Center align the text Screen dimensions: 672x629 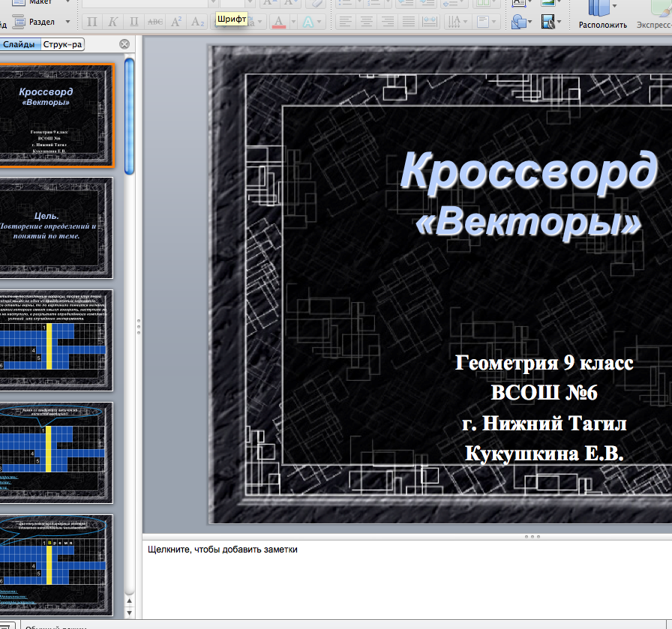pyautogui.click(x=365, y=22)
